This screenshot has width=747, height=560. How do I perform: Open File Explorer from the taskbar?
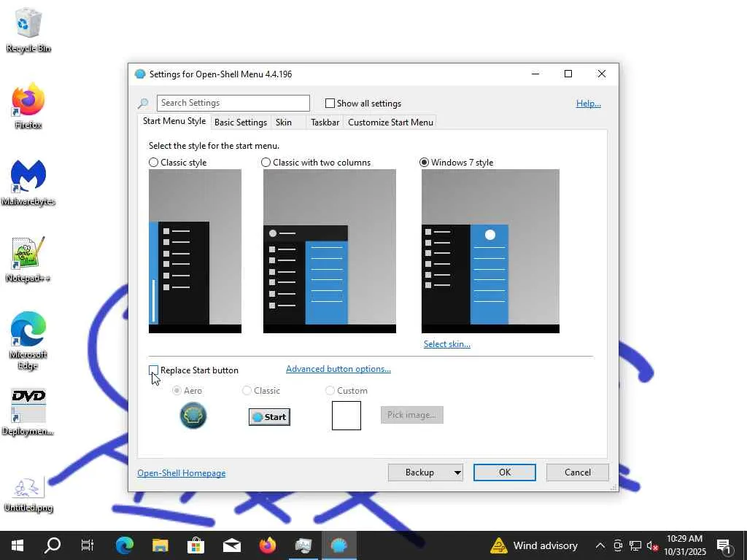(x=160, y=545)
